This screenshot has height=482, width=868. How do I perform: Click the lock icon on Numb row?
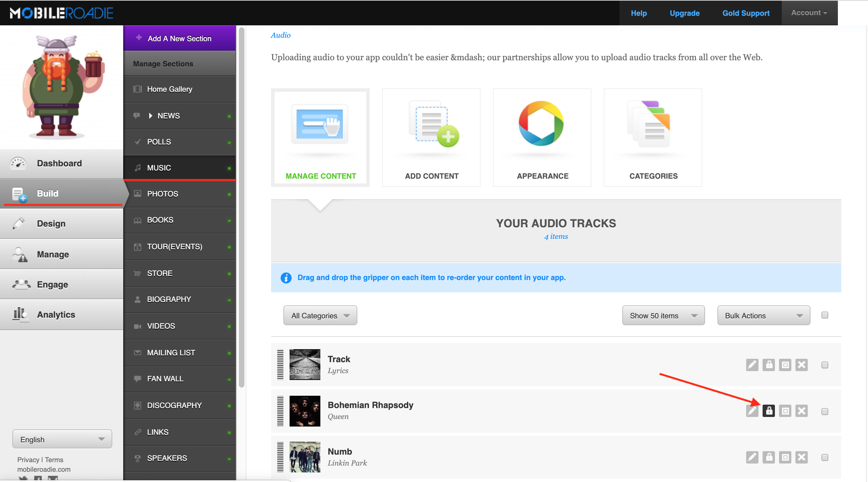tap(768, 457)
